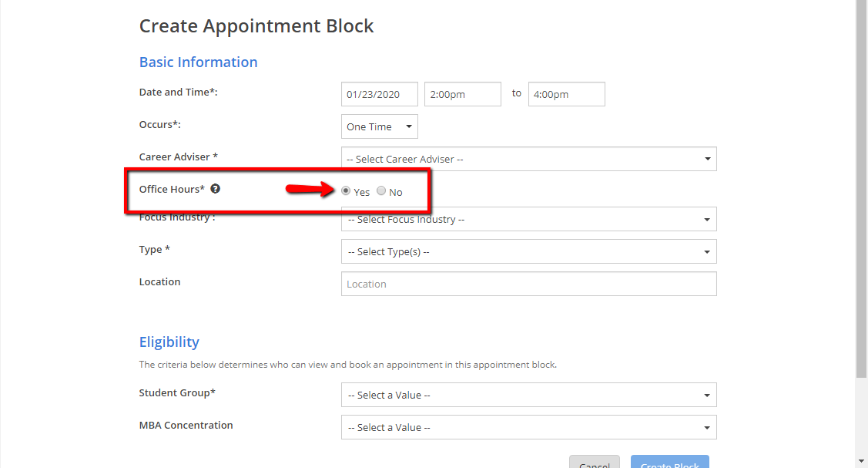Click the Basic Information section heading
868x468 pixels.
198,62
